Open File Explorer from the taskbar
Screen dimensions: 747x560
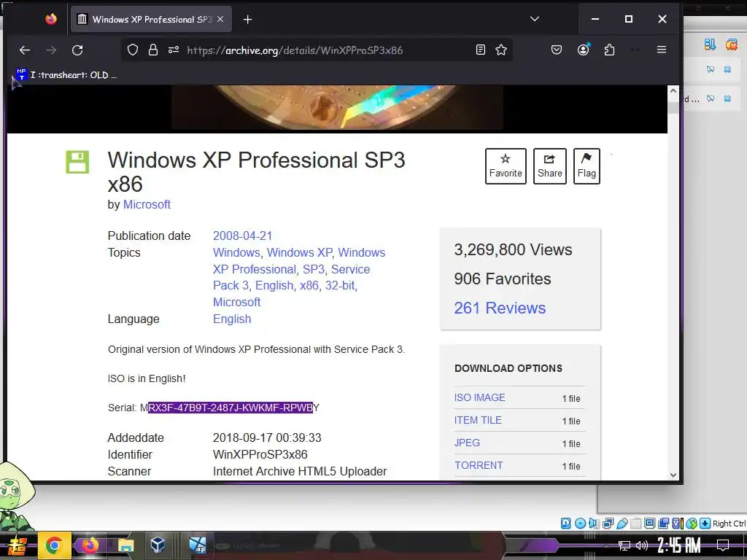125,545
